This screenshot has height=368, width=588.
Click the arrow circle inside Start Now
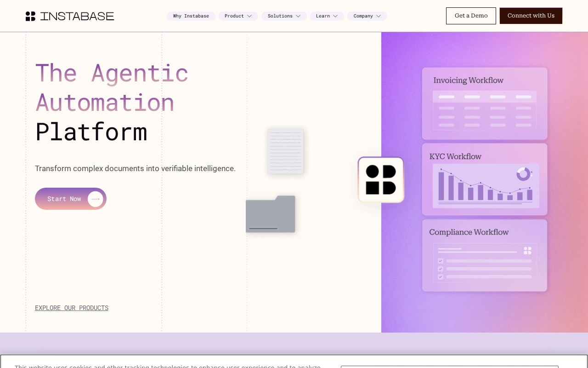(x=96, y=199)
